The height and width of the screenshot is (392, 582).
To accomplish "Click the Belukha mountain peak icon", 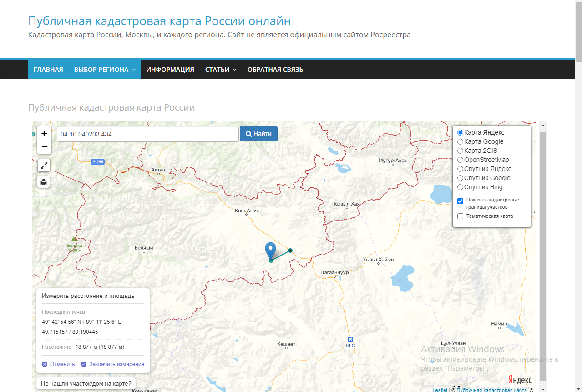I will [75, 239].
